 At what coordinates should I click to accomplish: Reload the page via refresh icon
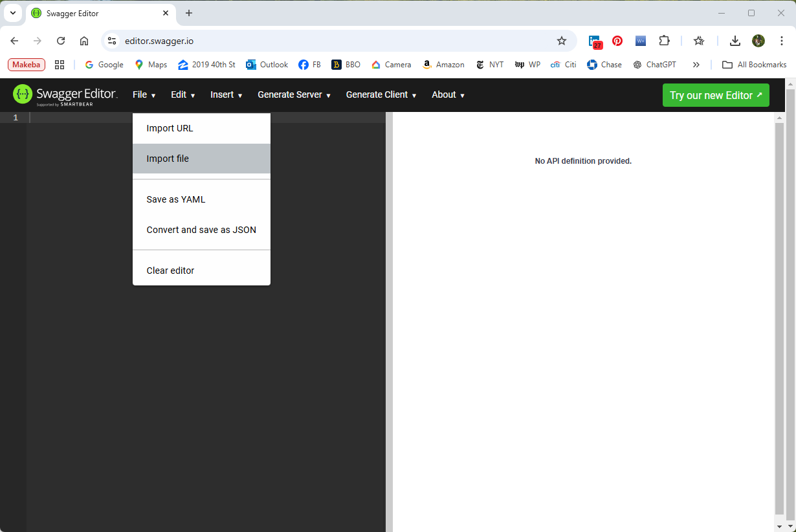(60, 40)
